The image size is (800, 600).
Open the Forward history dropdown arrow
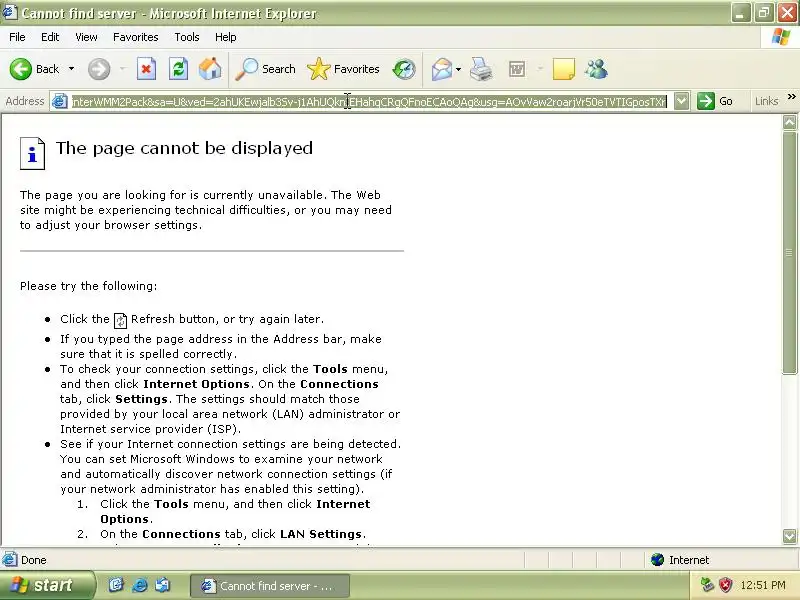tap(122, 69)
